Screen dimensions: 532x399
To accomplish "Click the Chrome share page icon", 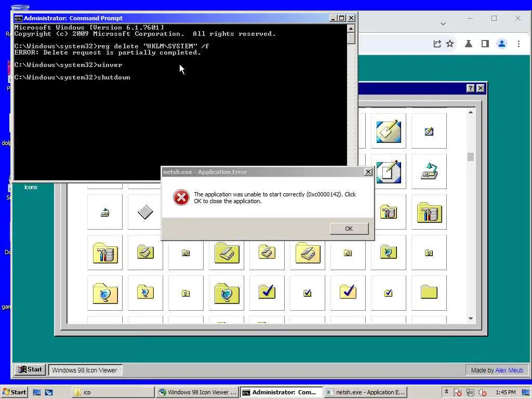I will point(437,44).
